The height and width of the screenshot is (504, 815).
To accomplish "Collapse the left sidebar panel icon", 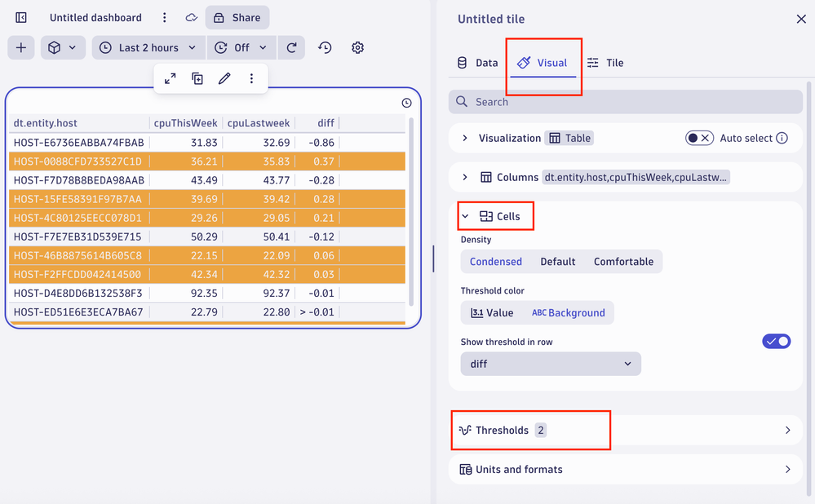I will (x=21, y=17).
